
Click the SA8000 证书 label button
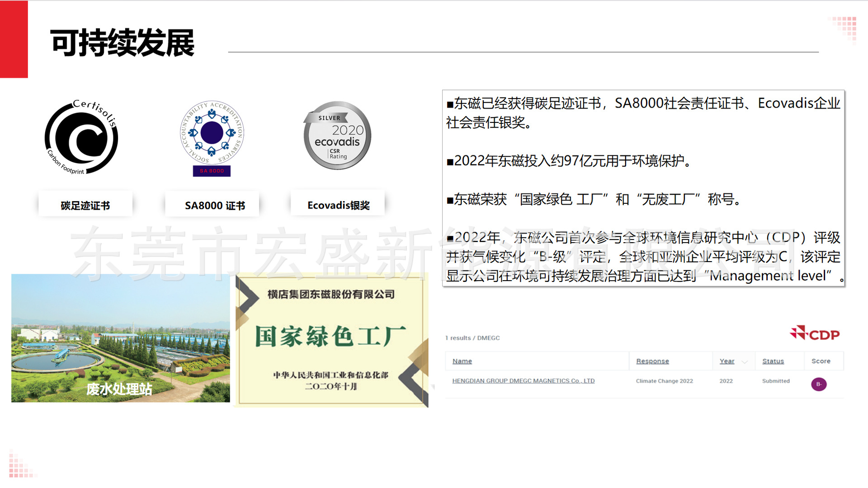click(215, 205)
